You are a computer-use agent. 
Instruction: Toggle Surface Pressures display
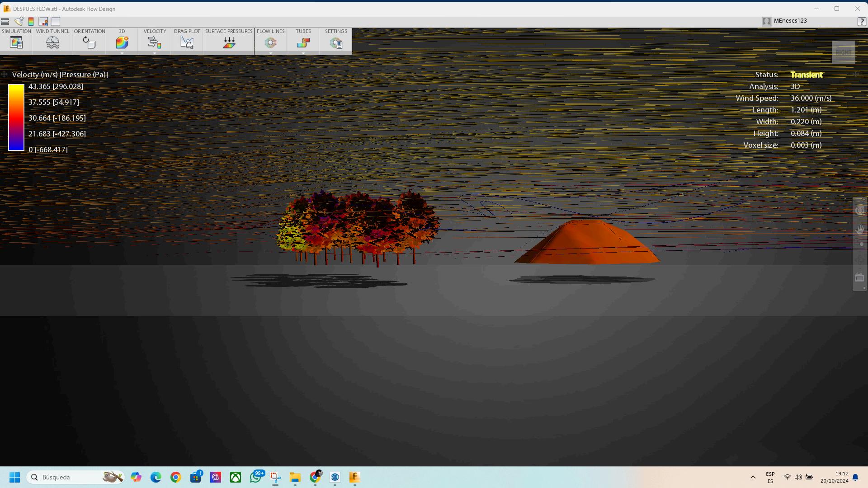(x=229, y=42)
